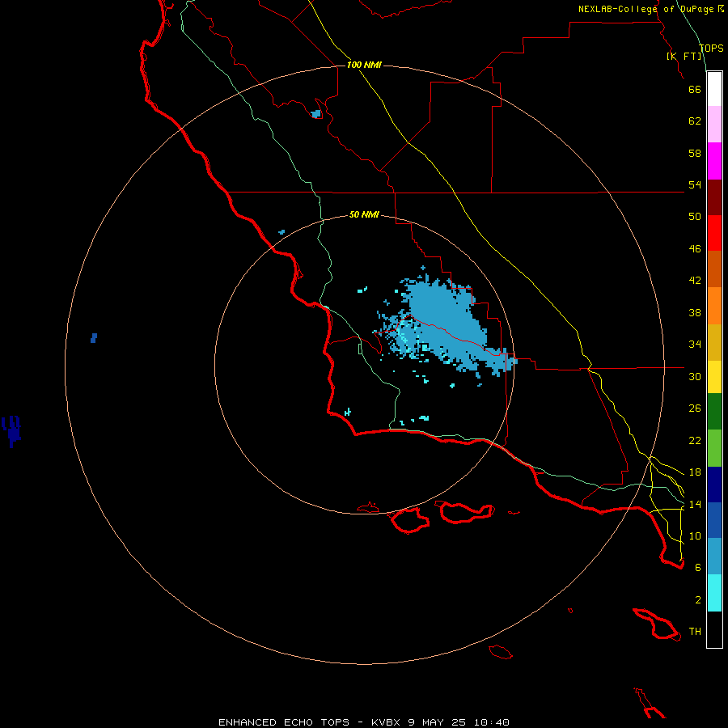Click the medium blue legend swatch
This screenshot has width=728, height=728.
[x=714, y=520]
